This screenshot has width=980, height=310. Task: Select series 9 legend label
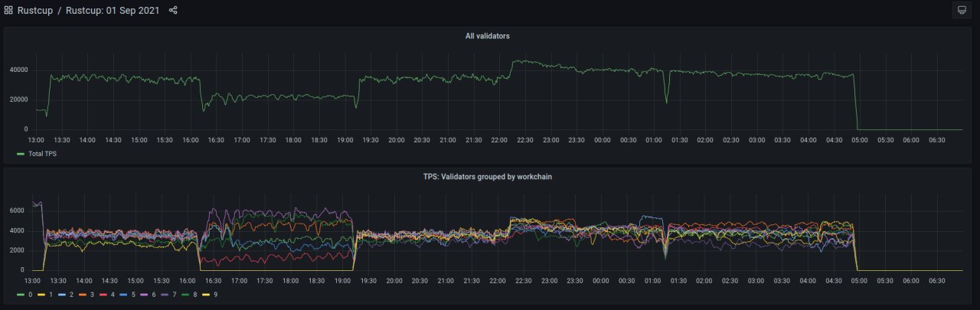tap(216, 294)
